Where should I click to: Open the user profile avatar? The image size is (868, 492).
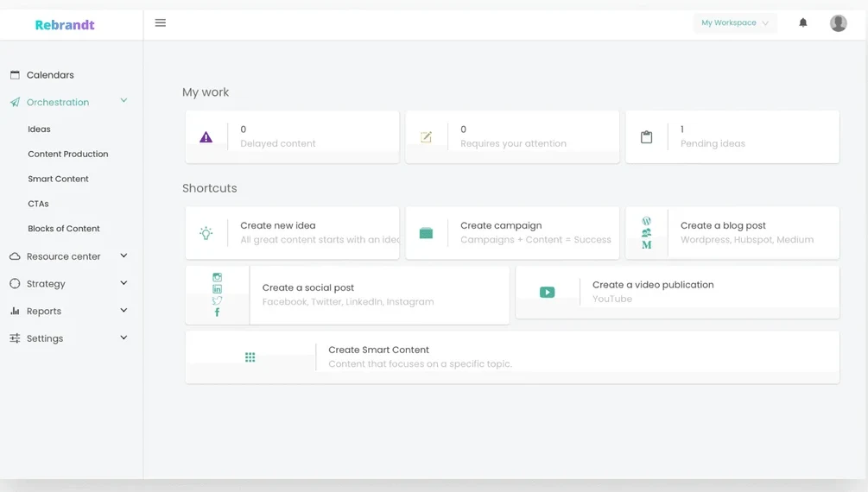[x=838, y=22]
